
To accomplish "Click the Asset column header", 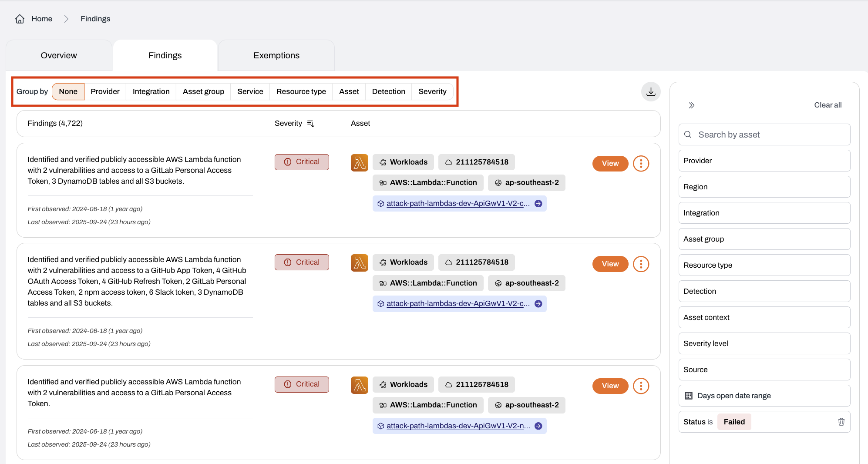I will tap(360, 124).
